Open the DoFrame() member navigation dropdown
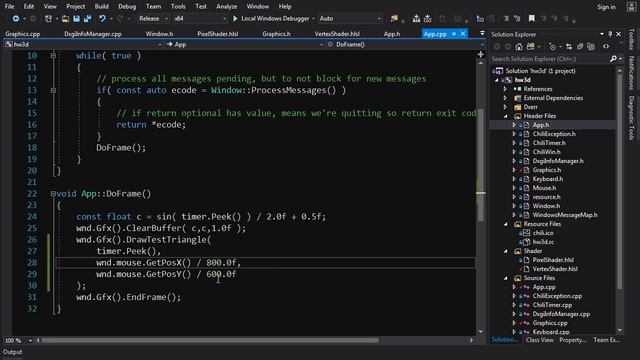 coord(406,44)
